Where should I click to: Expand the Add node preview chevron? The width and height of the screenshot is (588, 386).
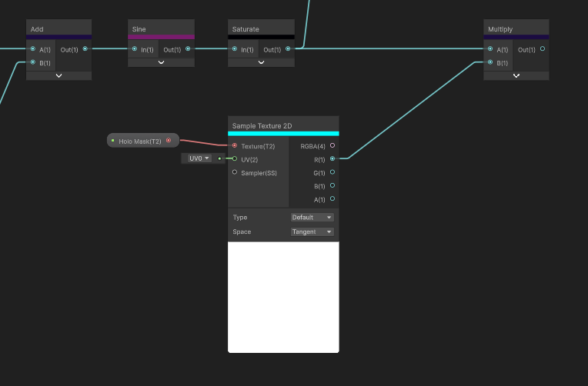pyautogui.click(x=58, y=75)
